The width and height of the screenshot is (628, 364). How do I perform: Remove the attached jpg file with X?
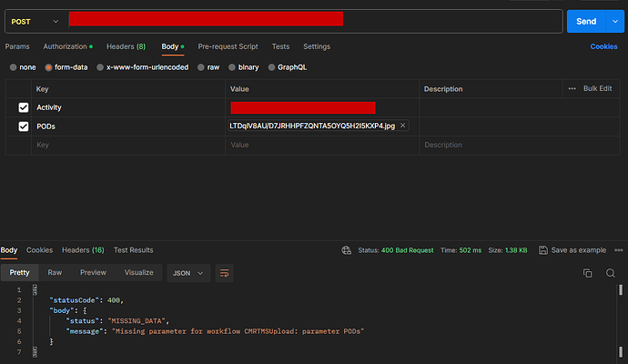pyautogui.click(x=403, y=126)
